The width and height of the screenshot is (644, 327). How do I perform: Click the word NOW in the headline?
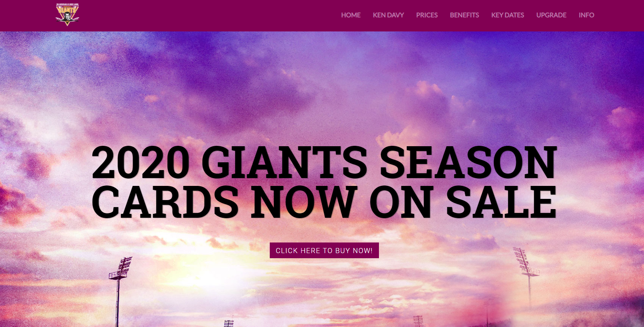pyautogui.click(x=304, y=202)
